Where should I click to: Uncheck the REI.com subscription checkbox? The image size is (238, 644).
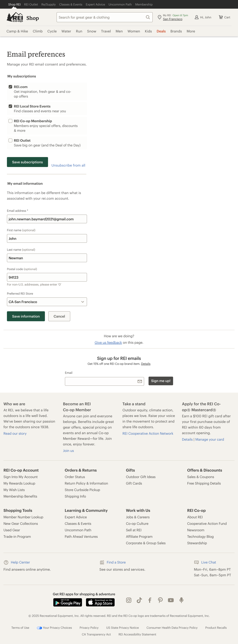pos(10,87)
